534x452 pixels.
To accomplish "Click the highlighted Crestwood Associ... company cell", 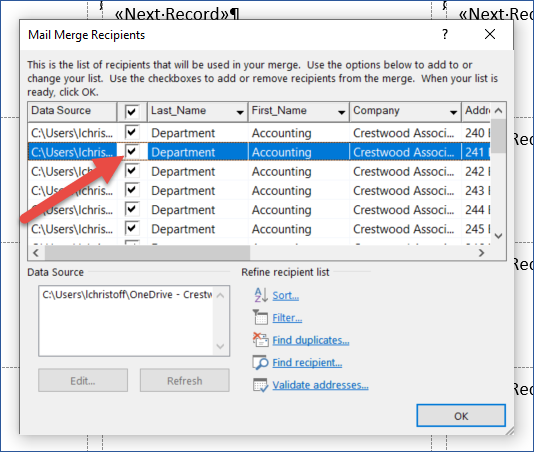I will [405, 152].
